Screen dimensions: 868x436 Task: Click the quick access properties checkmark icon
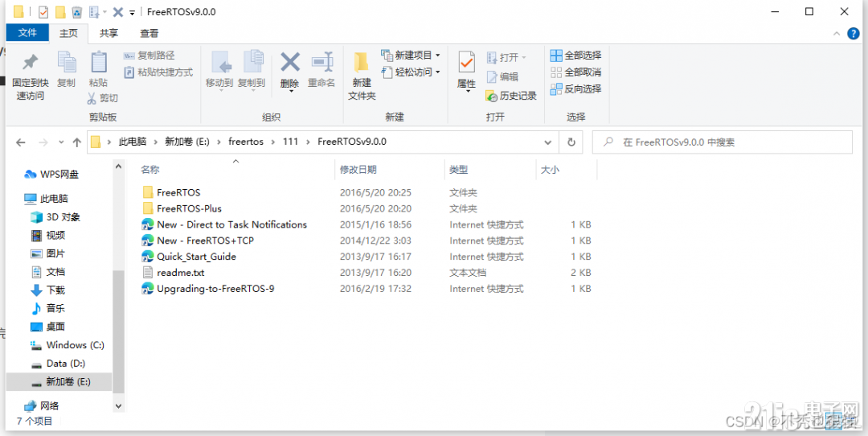(x=43, y=11)
